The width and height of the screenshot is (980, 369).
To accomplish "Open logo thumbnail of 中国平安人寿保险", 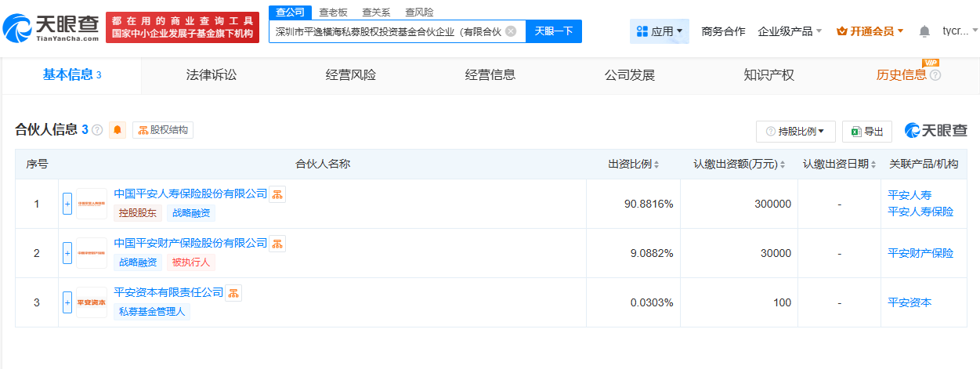I will [x=92, y=204].
